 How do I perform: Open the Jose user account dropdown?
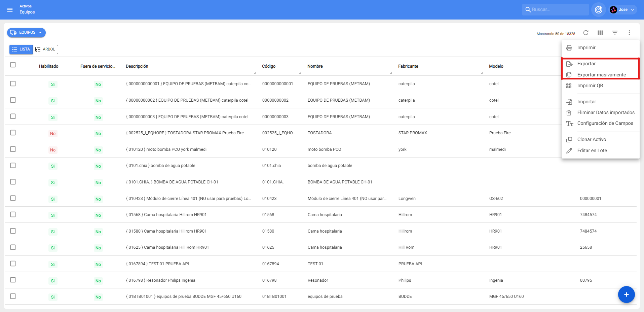tap(622, 10)
